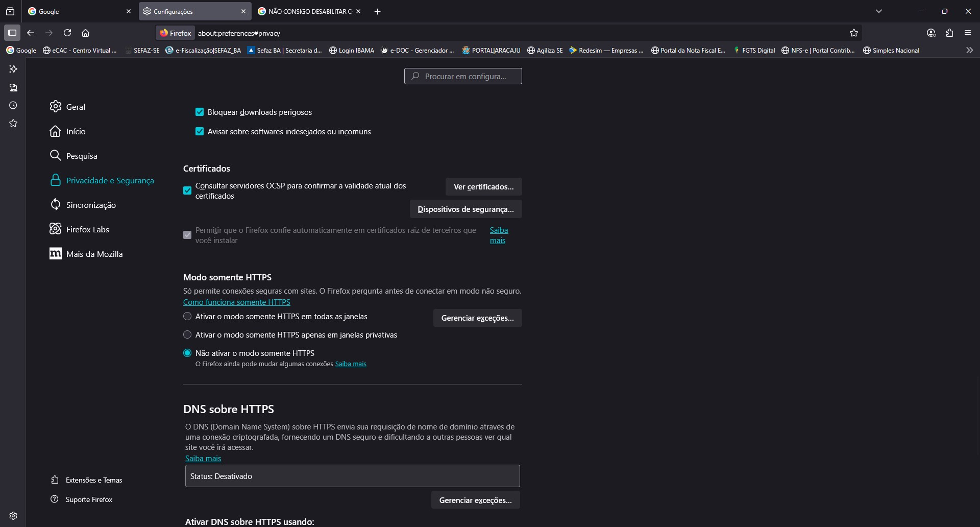Open the Firefox application menu
The height and width of the screenshot is (527, 980).
pyautogui.click(x=968, y=33)
